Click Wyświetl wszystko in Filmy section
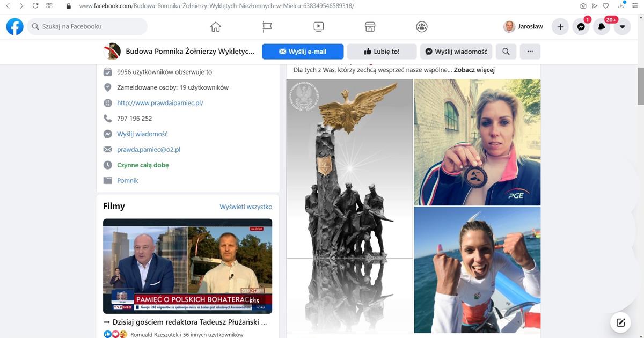The image size is (644, 338). [246, 207]
